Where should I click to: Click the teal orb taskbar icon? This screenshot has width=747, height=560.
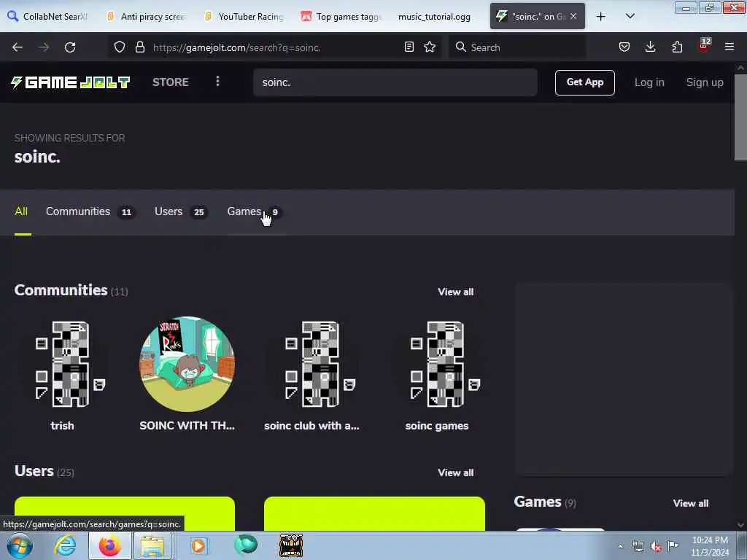246,545
